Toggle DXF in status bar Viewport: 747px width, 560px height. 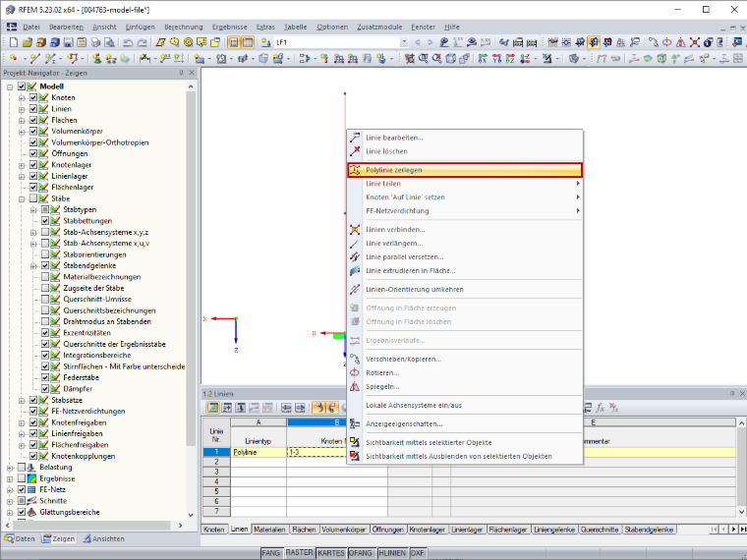pos(418,553)
